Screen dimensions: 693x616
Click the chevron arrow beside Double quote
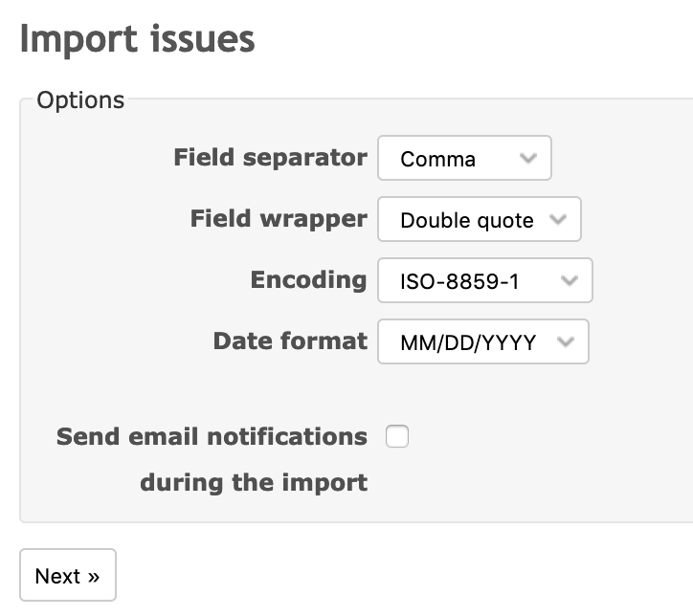pos(558,220)
